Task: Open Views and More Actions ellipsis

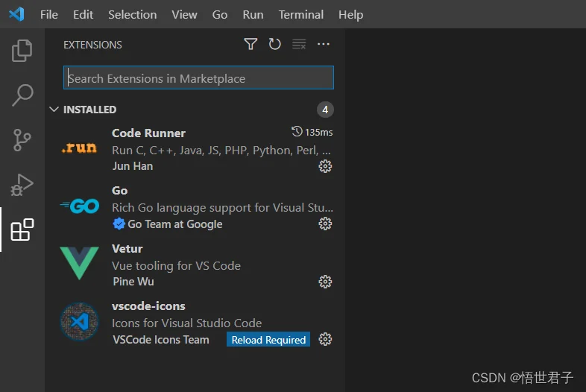Action: (x=324, y=44)
